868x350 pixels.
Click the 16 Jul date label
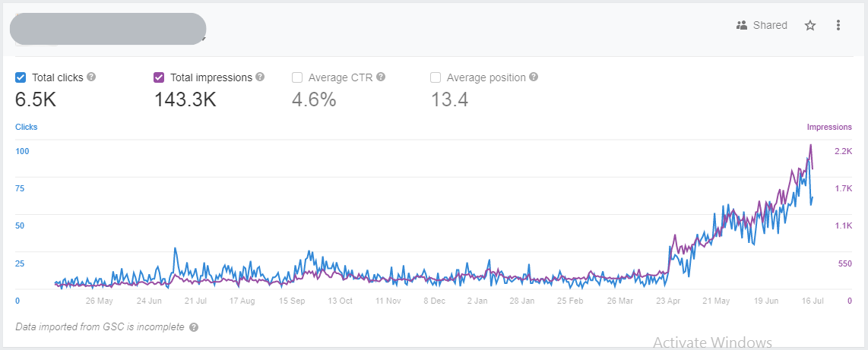coord(812,301)
